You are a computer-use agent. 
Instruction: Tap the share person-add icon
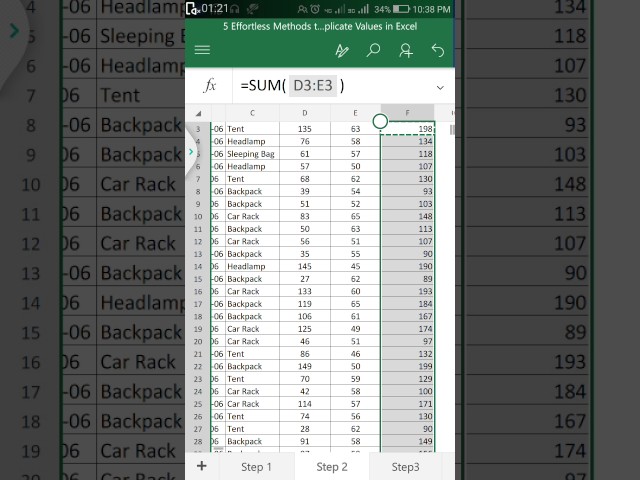(406, 51)
